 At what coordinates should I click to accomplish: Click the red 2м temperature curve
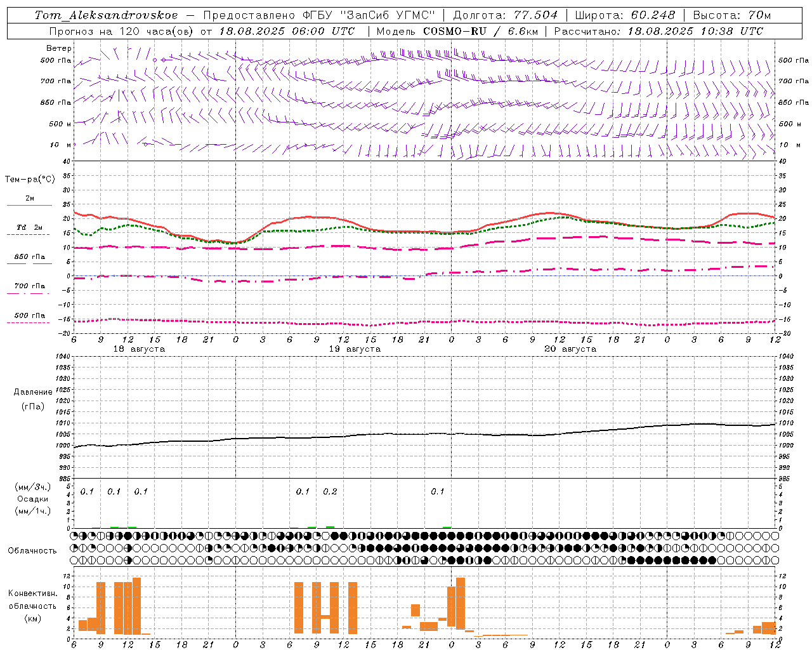[x=425, y=232]
